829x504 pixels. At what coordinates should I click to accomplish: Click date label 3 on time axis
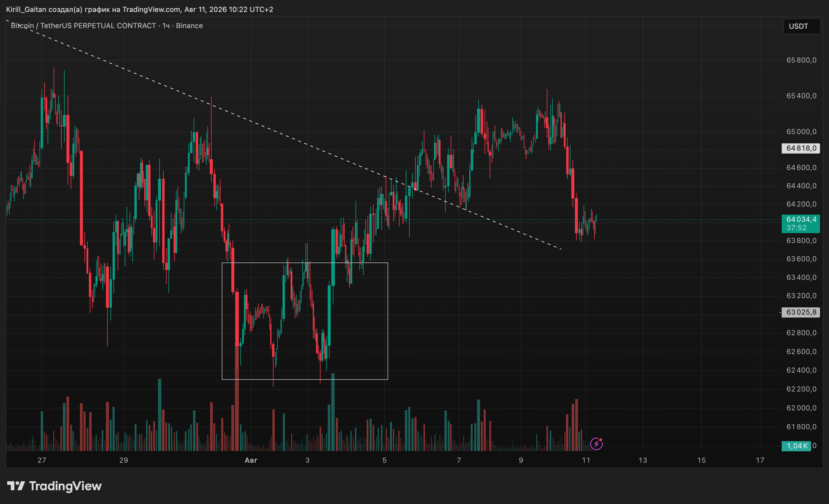point(307,460)
